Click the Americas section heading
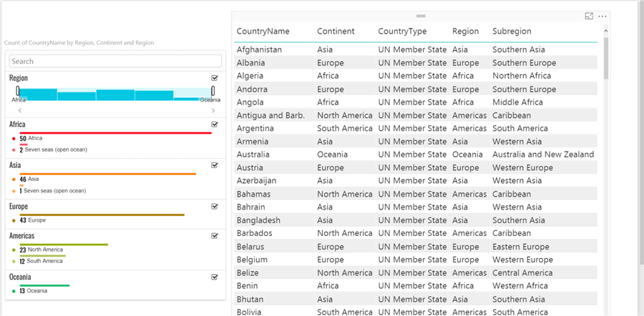This screenshot has height=316, width=644. click(x=21, y=236)
